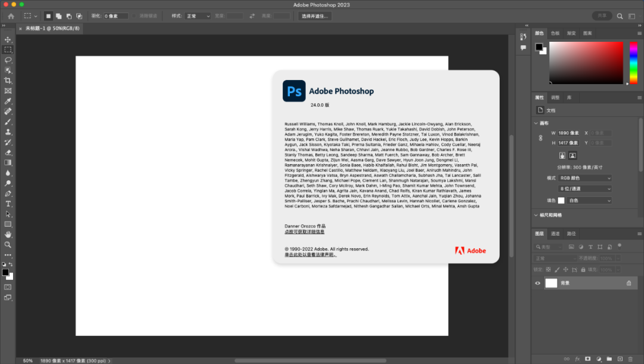
Task: Open the search magnifier in the top bar
Action: (x=620, y=16)
